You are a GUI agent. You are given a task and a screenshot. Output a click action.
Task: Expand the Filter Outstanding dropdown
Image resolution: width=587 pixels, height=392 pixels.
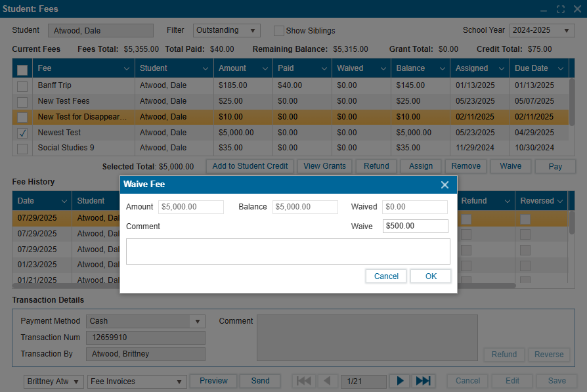tap(252, 31)
